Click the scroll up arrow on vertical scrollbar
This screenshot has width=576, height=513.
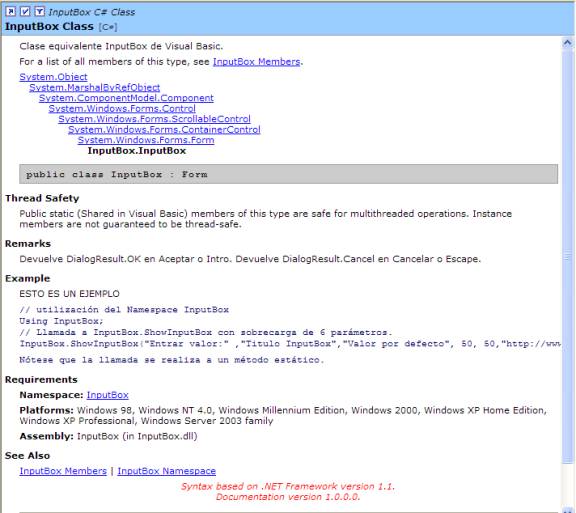[568, 43]
